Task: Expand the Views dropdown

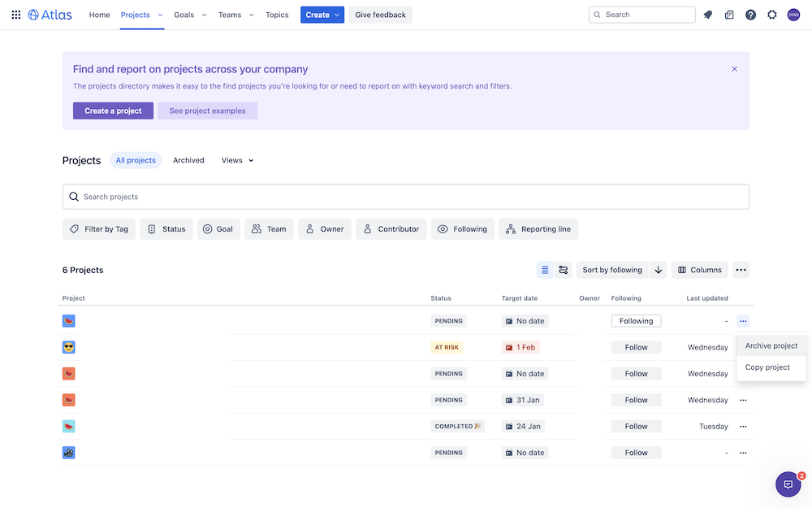Action: 237,161
